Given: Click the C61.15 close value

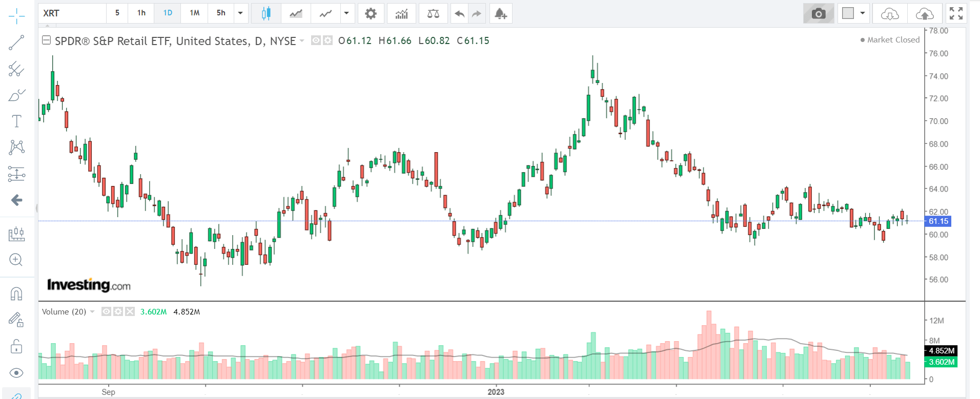Looking at the screenshot, I should pos(473,40).
